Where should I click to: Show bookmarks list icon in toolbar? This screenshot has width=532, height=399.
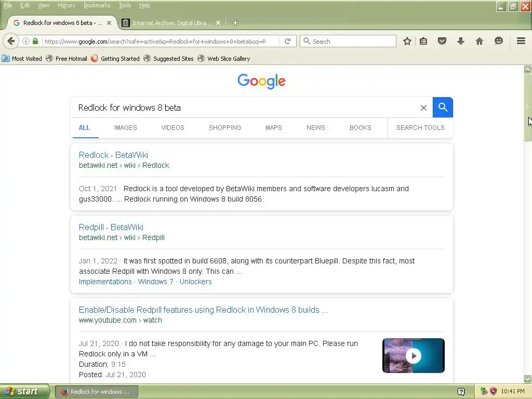[423, 42]
